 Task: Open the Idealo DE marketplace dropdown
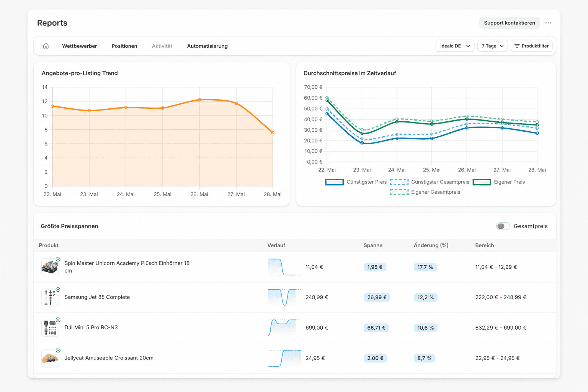pos(455,46)
